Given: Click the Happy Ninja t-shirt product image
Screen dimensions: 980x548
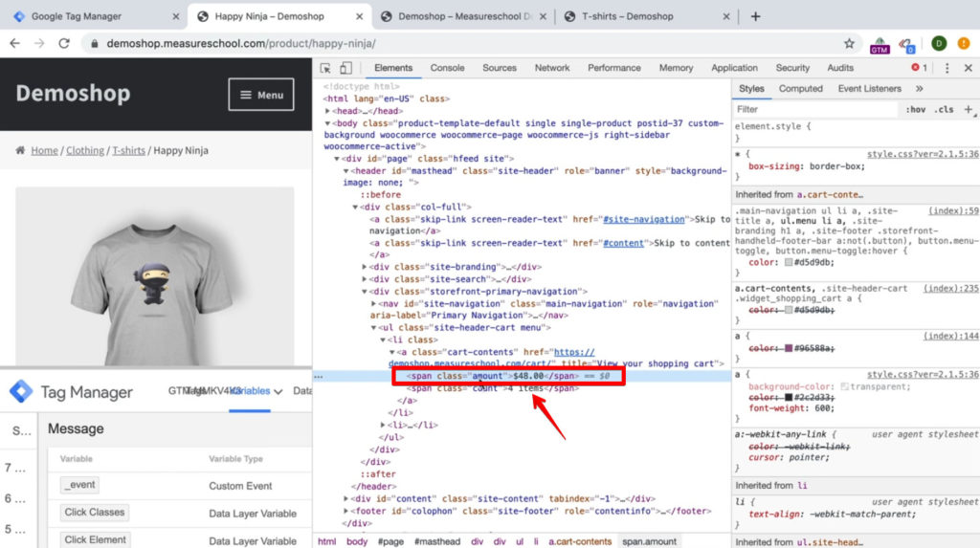Looking at the screenshot, I should coord(154,276).
